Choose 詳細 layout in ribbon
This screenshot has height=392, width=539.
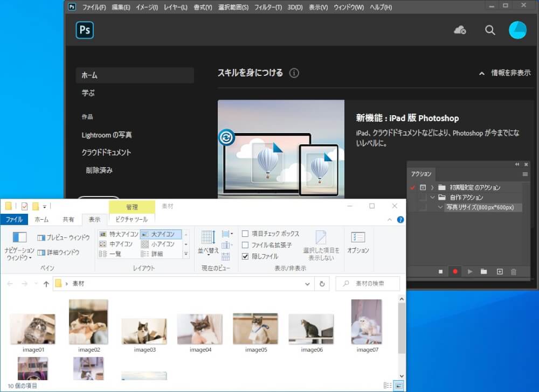coord(152,254)
